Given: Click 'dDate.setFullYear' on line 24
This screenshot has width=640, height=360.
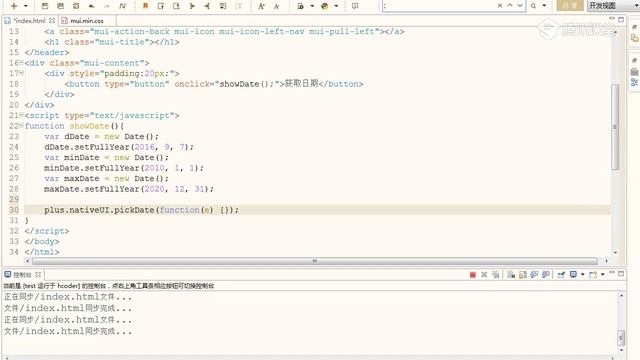Looking at the screenshot, I should (87, 147).
